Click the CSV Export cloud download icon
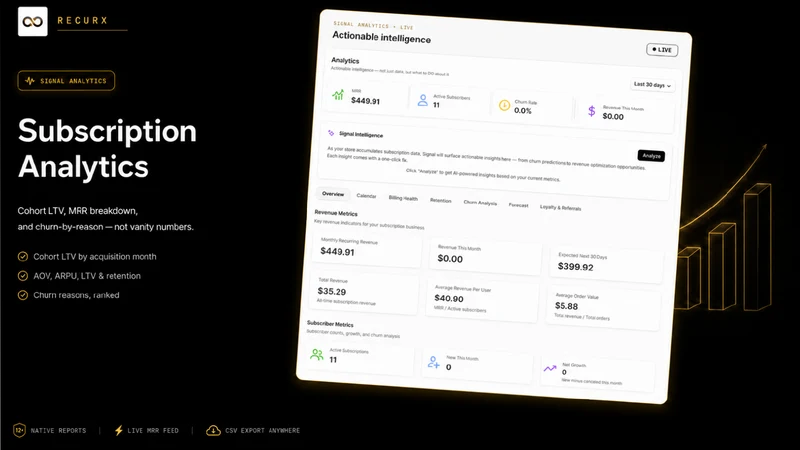 213,431
